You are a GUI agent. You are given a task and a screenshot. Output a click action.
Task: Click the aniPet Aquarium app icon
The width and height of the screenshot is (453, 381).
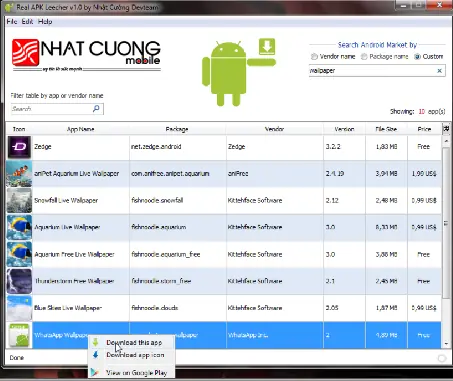(19, 174)
